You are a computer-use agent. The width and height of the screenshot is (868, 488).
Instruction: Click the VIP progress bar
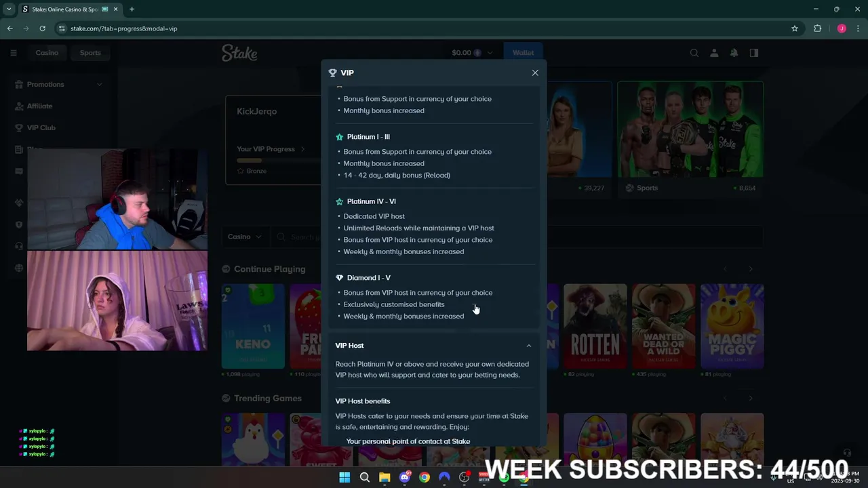tap(278, 161)
